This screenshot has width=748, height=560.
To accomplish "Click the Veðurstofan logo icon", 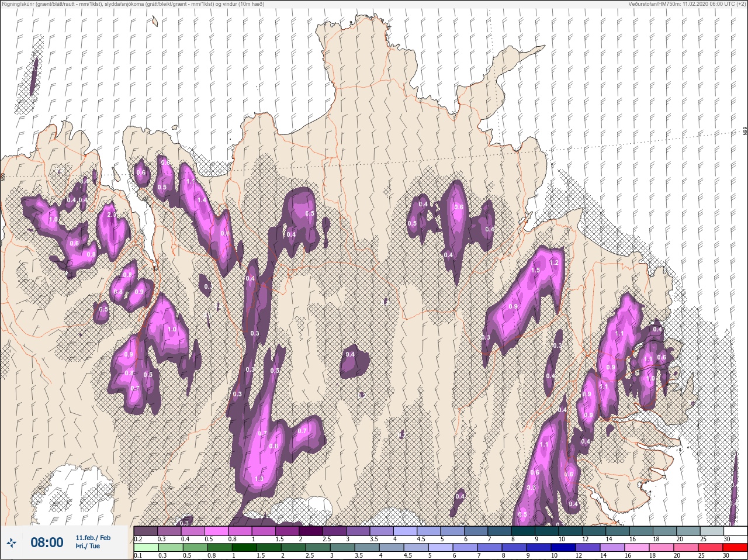I will [x=11, y=543].
